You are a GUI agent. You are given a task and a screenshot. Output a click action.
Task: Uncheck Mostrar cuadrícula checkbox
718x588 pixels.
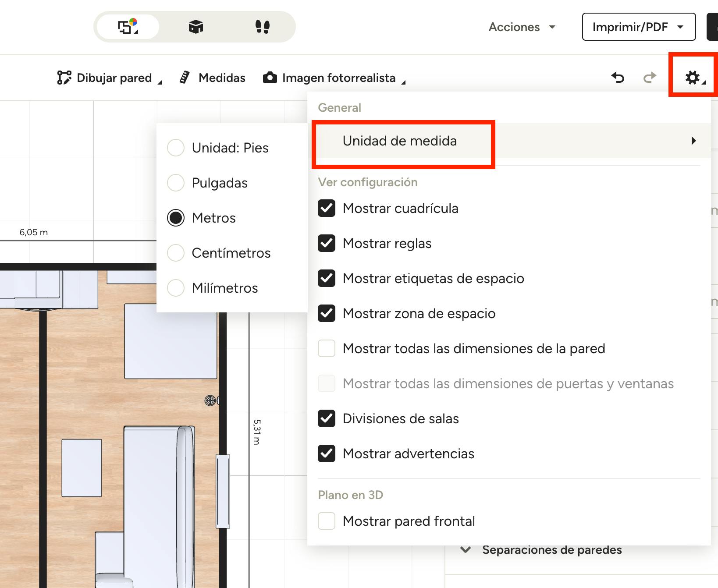327,208
